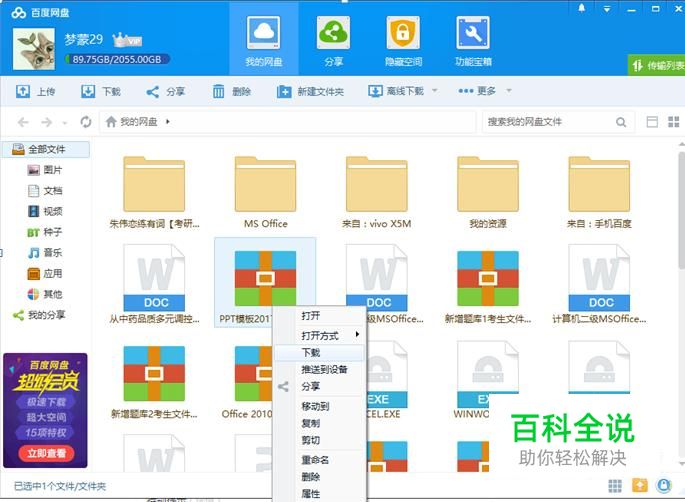Switch to list view layout
Screen dimensions: 685x502
click(652, 122)
